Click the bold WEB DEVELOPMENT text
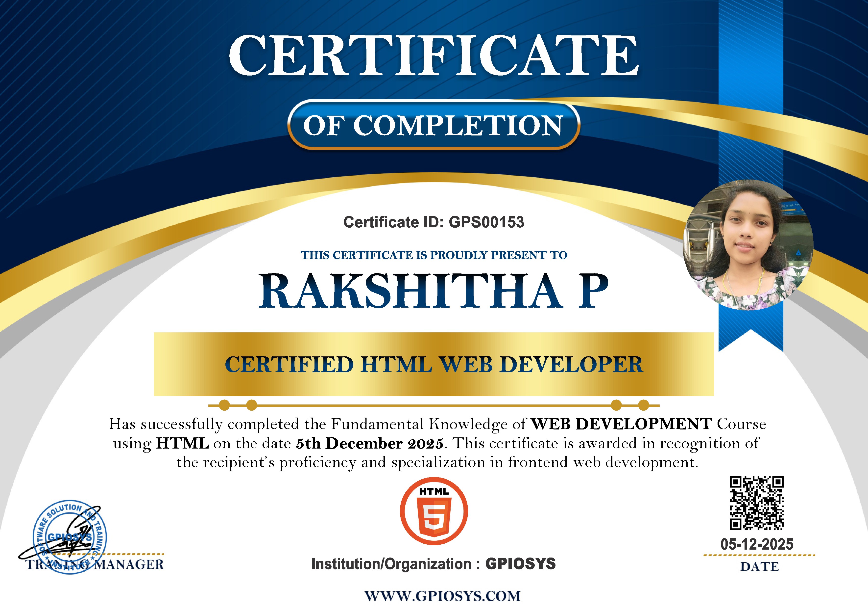868x614 pixels. (621, 424)
